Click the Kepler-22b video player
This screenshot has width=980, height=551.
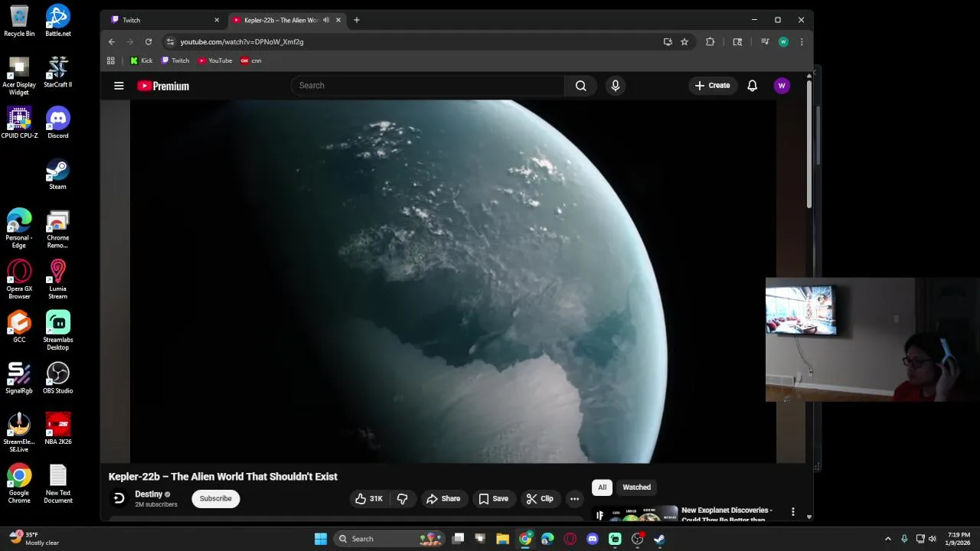453,282
